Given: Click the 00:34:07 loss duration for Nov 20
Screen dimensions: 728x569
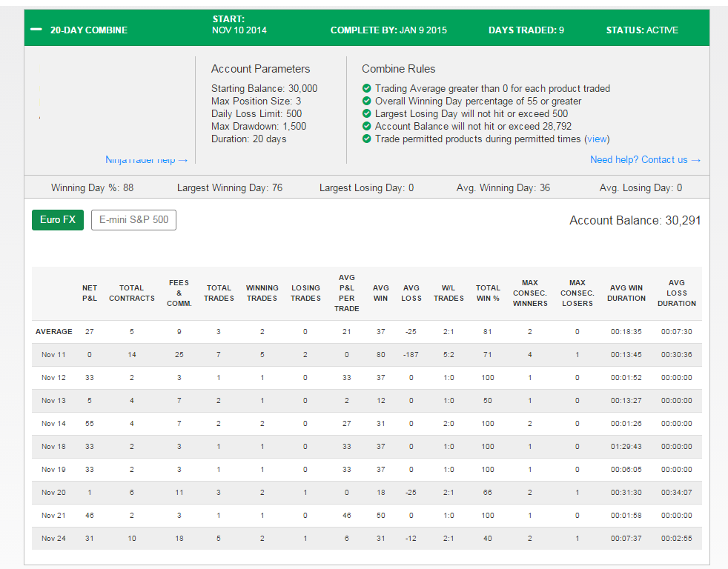Looking at the screenshot, I should [676, 493].
